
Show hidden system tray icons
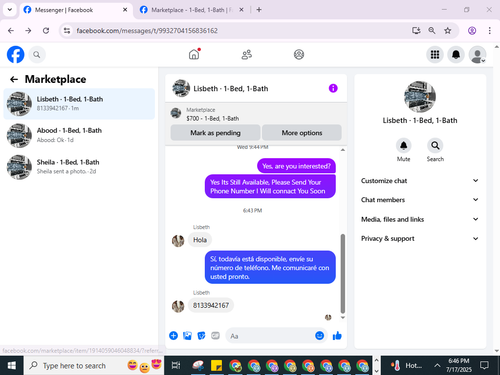[x=437, y=366]
